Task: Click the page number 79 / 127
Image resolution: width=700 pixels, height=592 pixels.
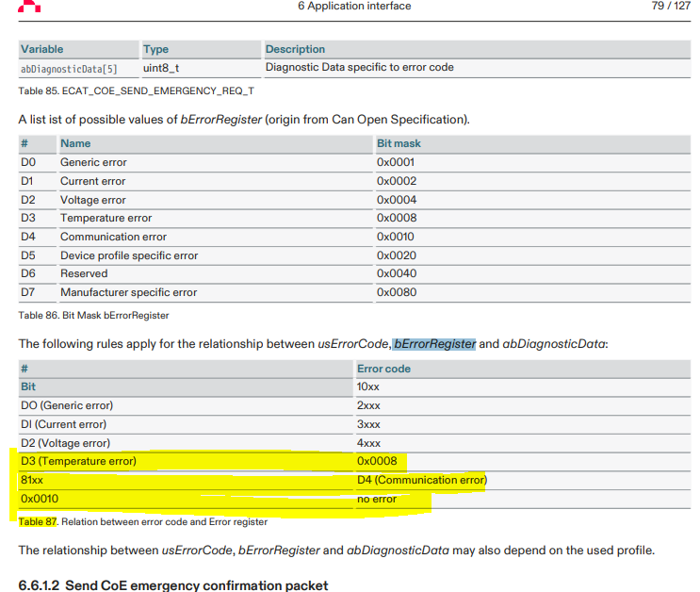Action: (x=671, y=7)
